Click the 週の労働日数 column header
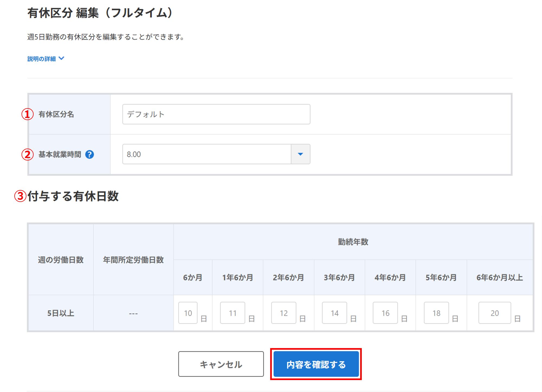Image resolution: width=542 pixels, height=392 pixels. point(61,260)
